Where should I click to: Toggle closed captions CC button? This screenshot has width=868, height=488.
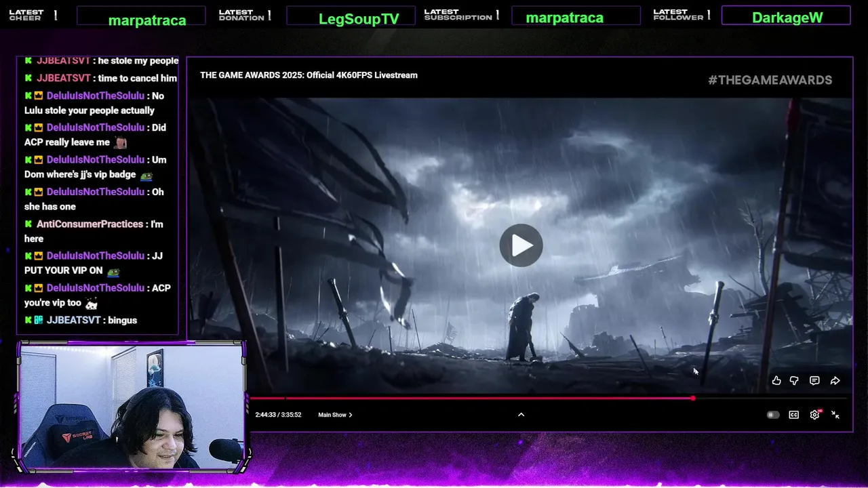point(793,415)
